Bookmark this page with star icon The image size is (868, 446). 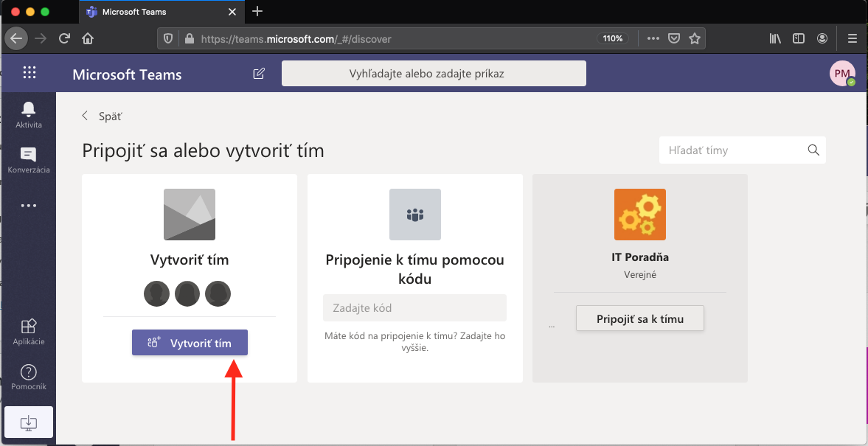pos(694,38)
